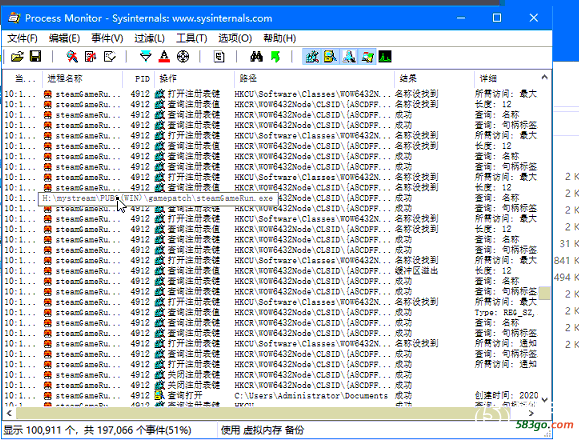Sort by the 当... time column header
Viewport: 579px width, 440px height.
[x=23, y=78]
